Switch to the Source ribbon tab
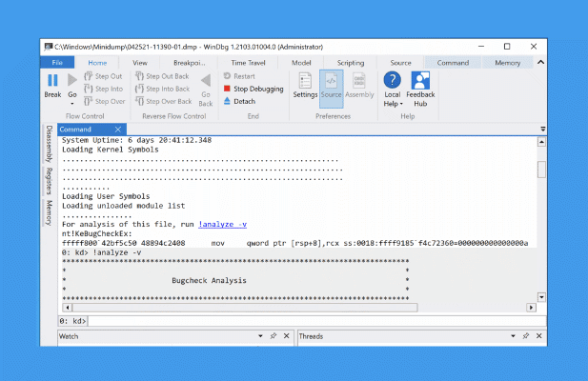588x381 pixels. (400, 63)
